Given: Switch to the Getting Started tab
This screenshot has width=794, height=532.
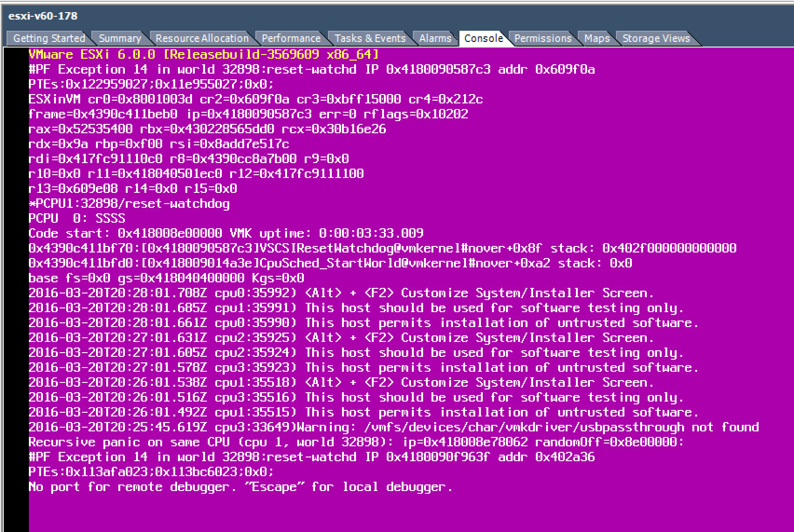Looking at the screenshot, I should tap(48, 38).
